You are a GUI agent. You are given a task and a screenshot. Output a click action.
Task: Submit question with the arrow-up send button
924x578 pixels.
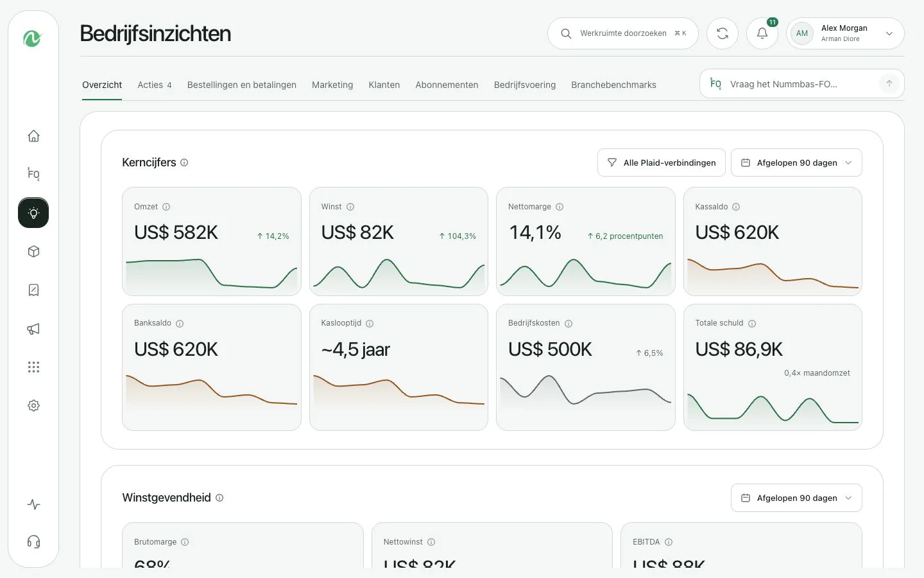point(889,83)
